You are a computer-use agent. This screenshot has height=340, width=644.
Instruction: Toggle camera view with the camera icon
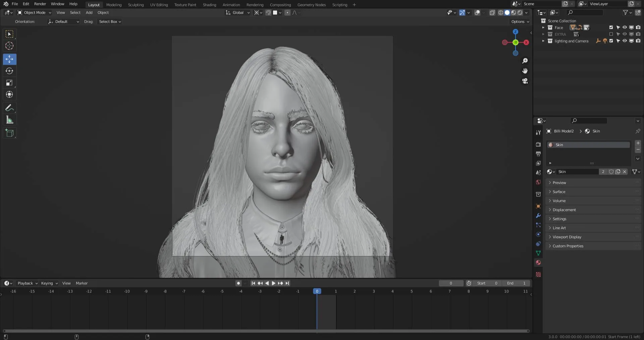click(525, 81)
